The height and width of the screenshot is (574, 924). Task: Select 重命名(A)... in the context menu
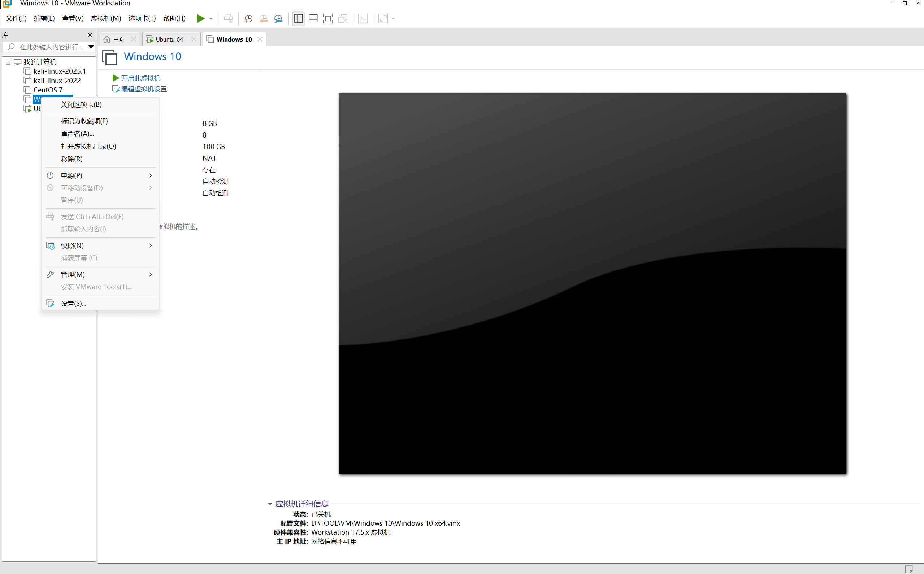click(77, 134)
